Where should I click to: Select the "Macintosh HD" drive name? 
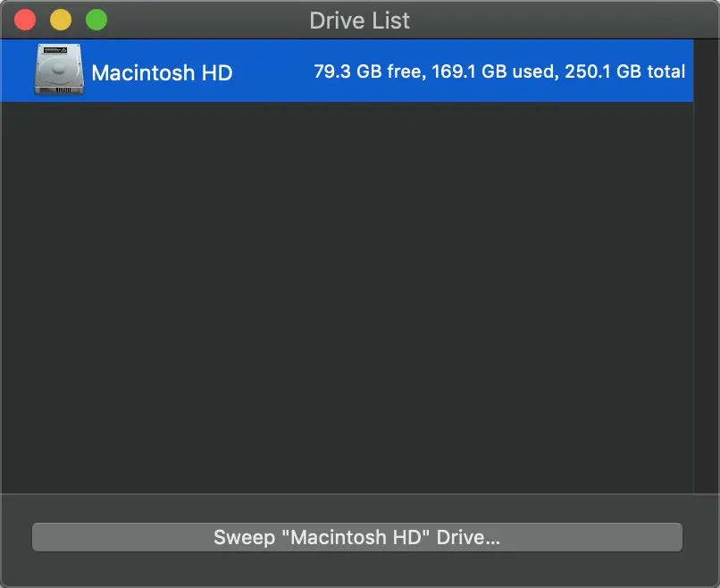(x=162, y=72)
